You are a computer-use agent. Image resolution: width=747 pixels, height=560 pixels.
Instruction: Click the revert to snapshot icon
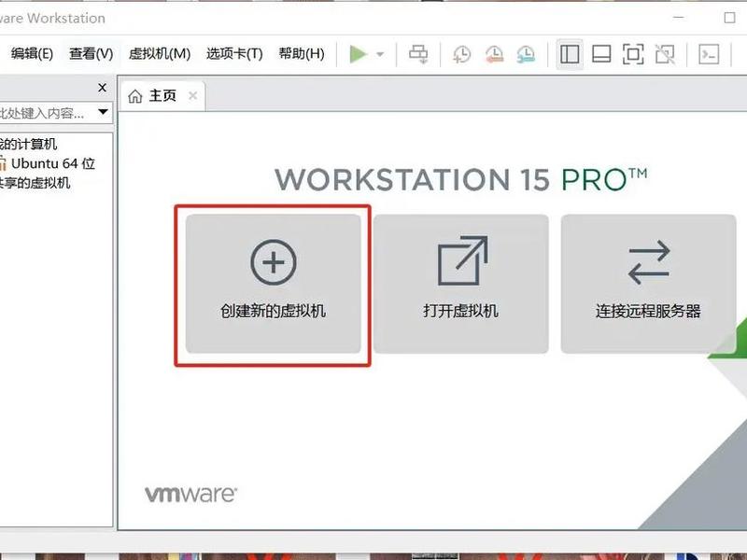494,54
